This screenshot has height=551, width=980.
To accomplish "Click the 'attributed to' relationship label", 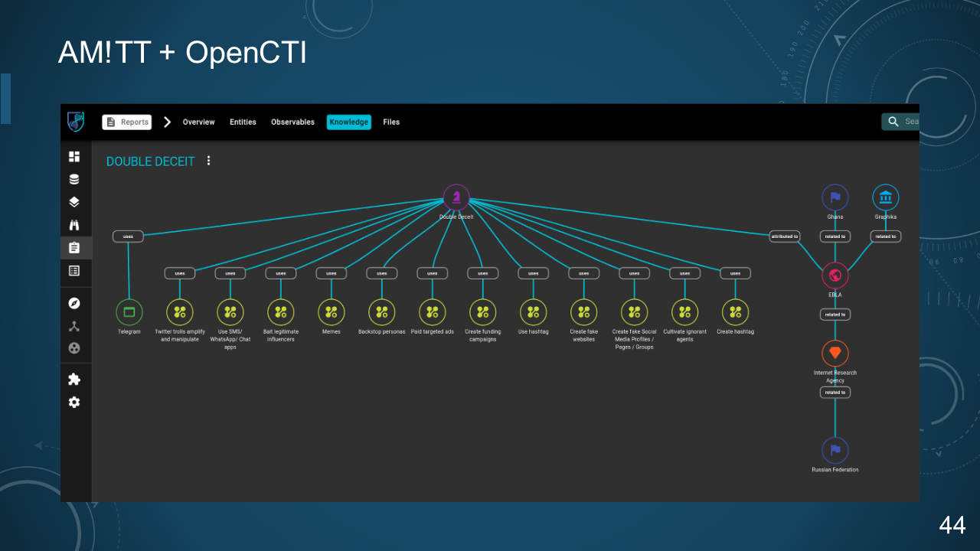I will click(x=785, y=236).
